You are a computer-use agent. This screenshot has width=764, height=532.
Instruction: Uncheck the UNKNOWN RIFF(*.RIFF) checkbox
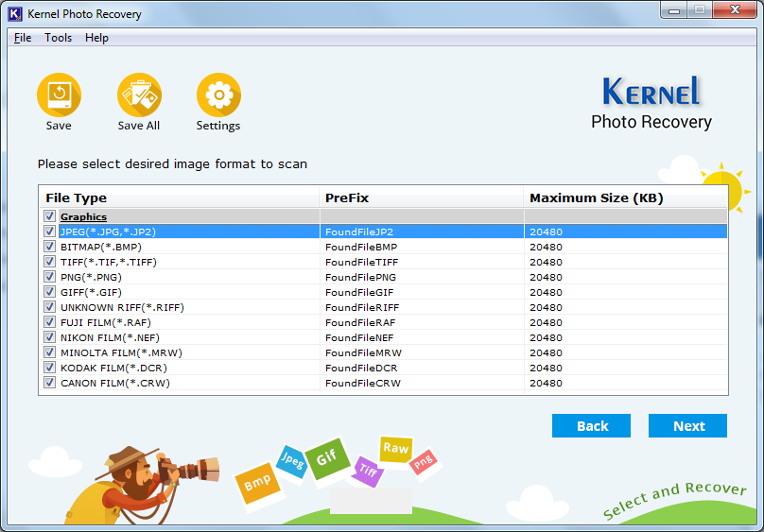point(49,307)
